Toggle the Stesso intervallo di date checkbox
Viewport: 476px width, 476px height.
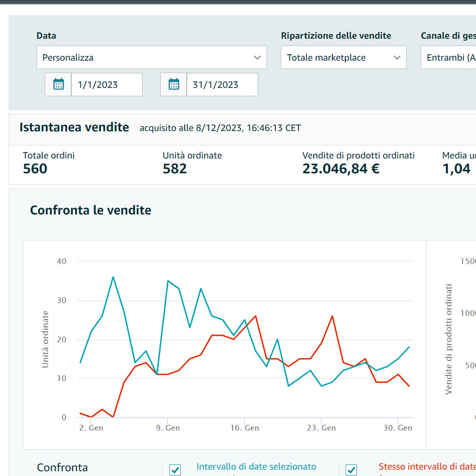[351, 470]
